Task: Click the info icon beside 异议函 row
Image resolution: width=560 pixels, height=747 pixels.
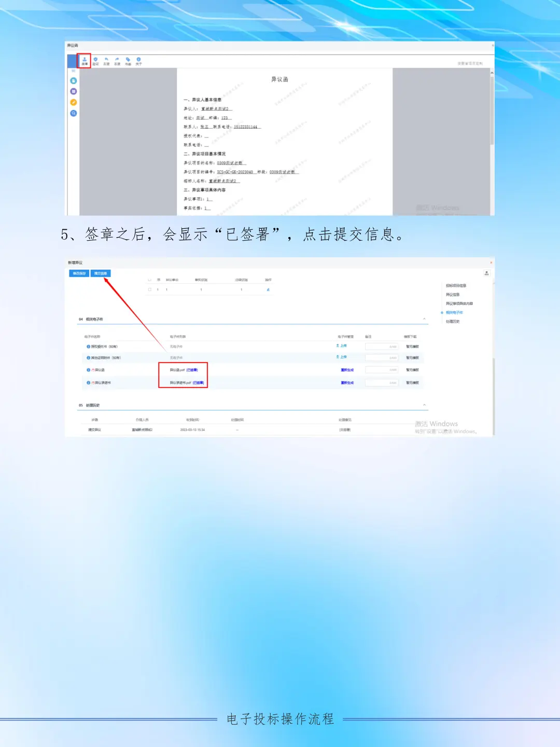Action: point(88,370)
